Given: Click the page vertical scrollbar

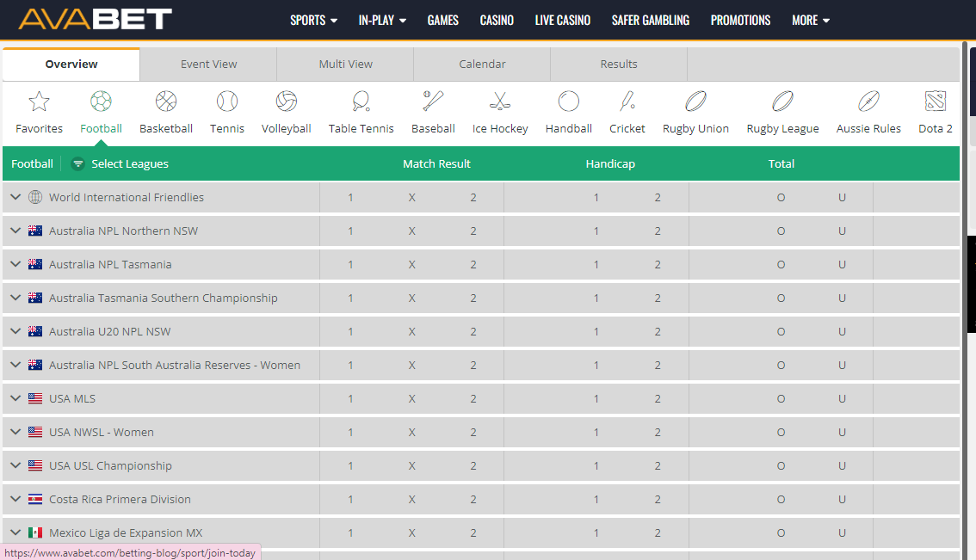Looking at the screenshot, I should click(x=964, y=298).
